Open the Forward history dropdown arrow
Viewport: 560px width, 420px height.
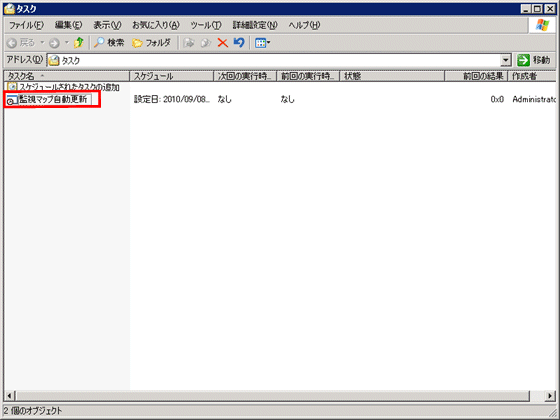[x=66, y=43]
